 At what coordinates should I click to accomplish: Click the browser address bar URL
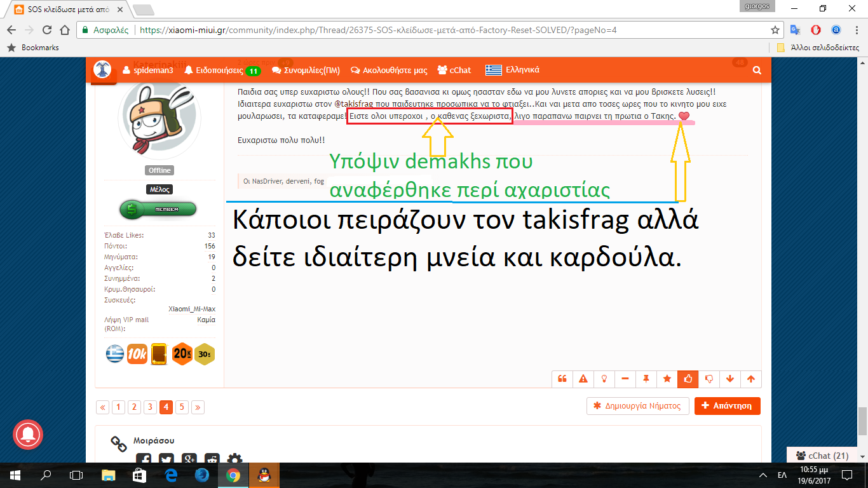coord(381,30)
